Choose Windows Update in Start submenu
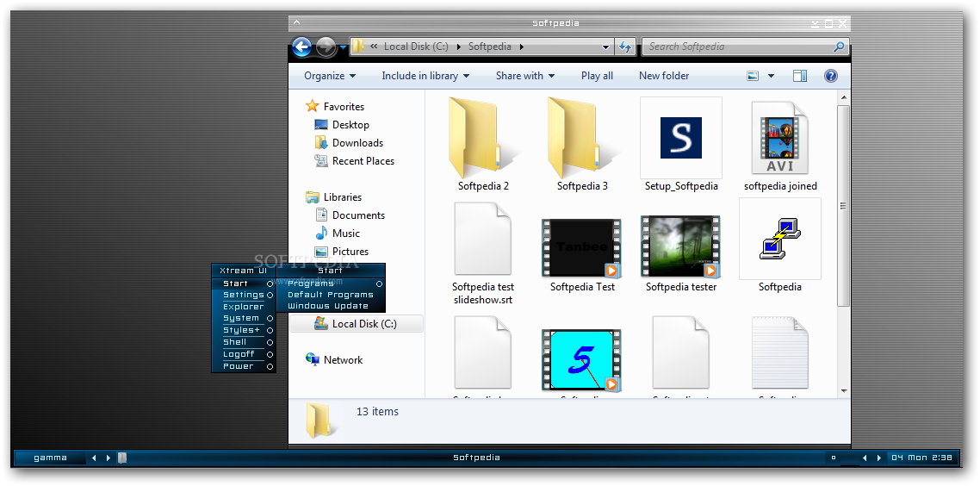 point(331,306)
